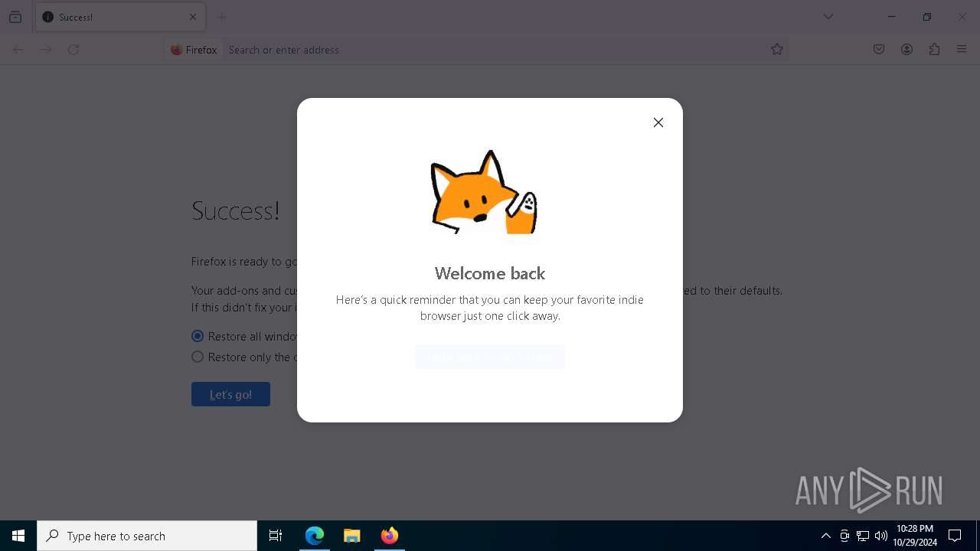Open File Explorer from taskbar
This screenshot has width=980, height=551.
[x=351, y=536]
